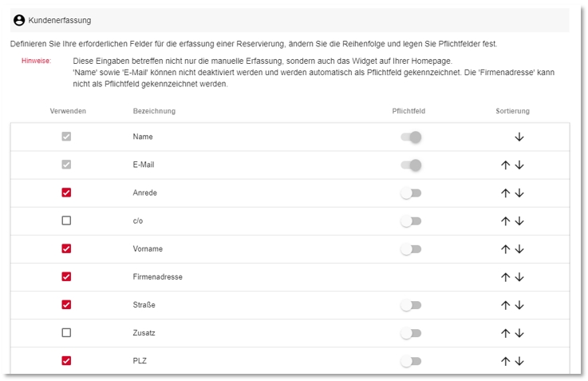Viewport: 588px width, 381px height.
Task: Move the Name field down
Action: tap(519, 137)
